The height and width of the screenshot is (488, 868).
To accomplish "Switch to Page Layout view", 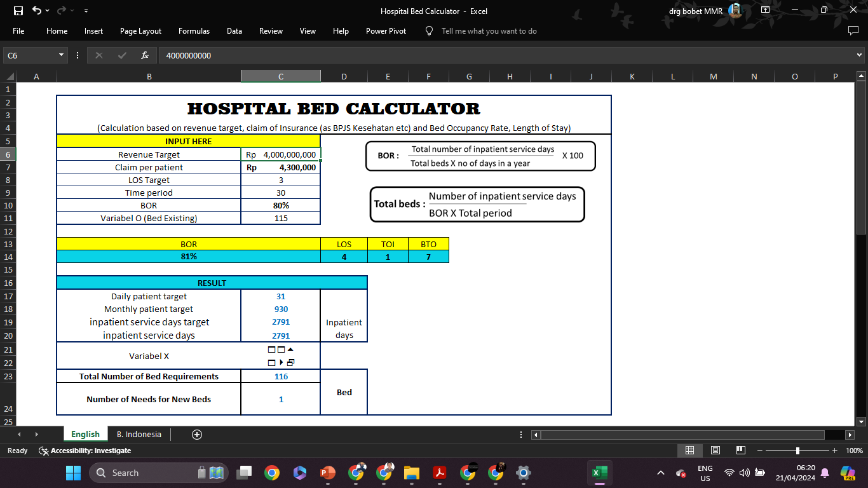I will [x=715, y=451].
